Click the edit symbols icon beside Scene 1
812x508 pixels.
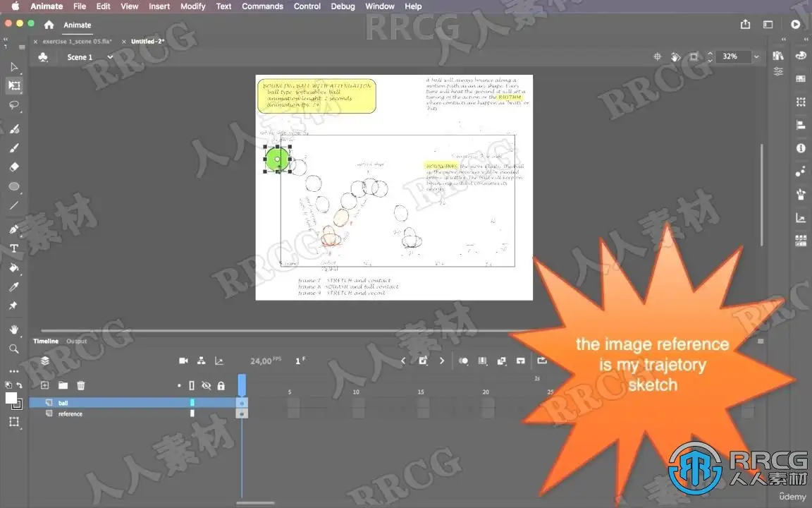[x=43, y=57]
